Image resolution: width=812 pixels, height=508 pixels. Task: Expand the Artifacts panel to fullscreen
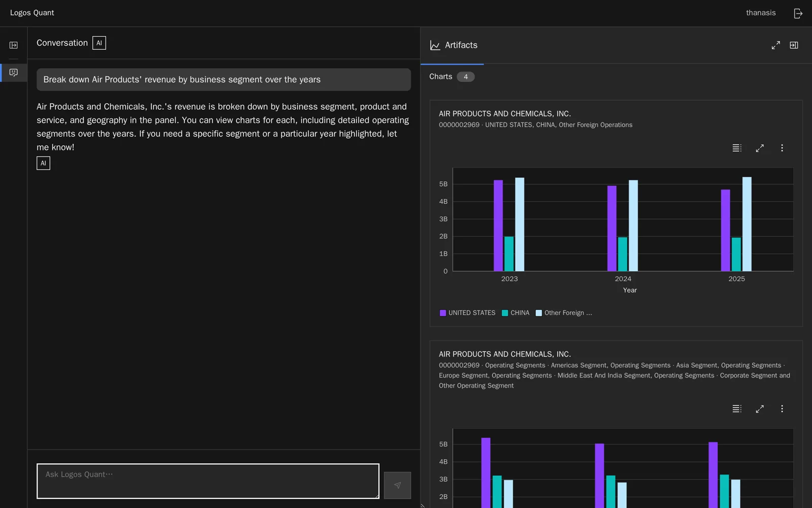pos(776,45)
